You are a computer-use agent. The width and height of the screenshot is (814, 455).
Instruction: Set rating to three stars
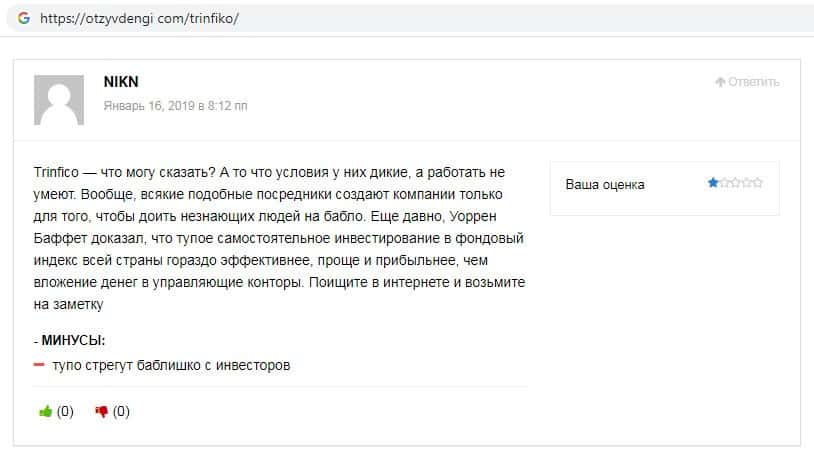click(x=735, y=183)
